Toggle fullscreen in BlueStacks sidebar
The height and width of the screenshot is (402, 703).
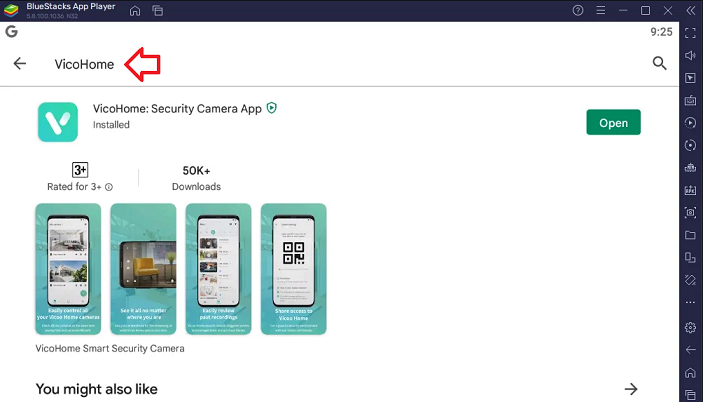coord(690,33)
